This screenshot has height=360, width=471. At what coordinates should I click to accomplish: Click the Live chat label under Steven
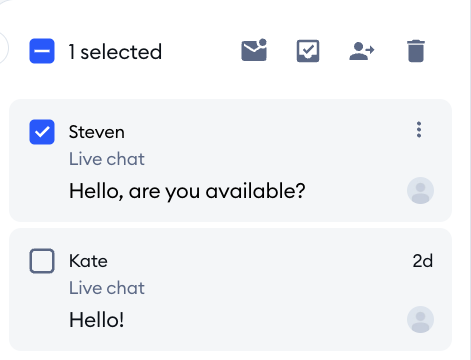pyautogui.click(x=107, y=159)
